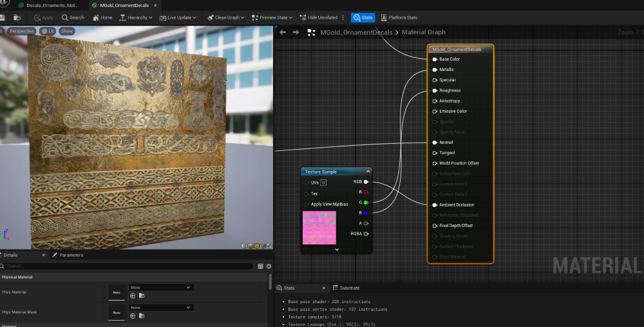Toggle the Lit view mode button
The image size is (644, 327).
click(48, 31)
